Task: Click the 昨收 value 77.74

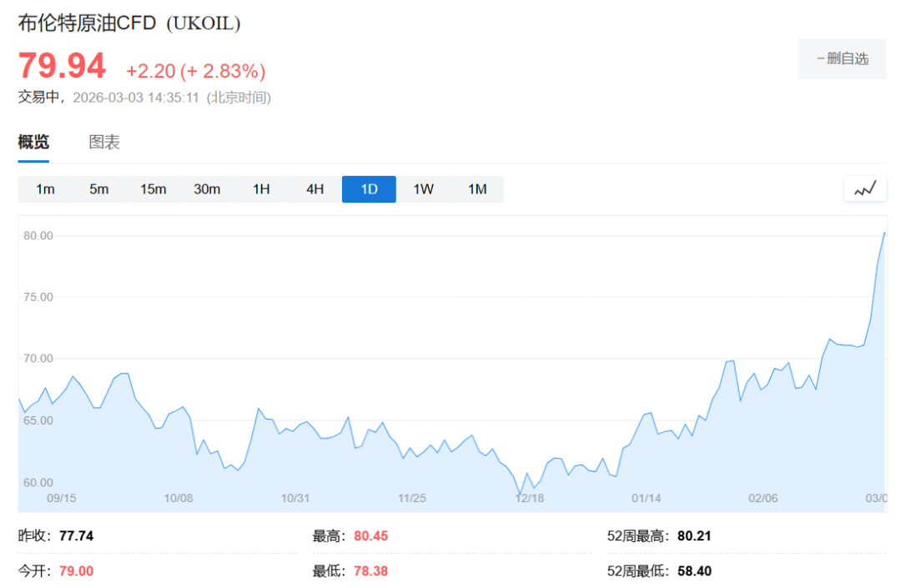Action: pos(76,535)
